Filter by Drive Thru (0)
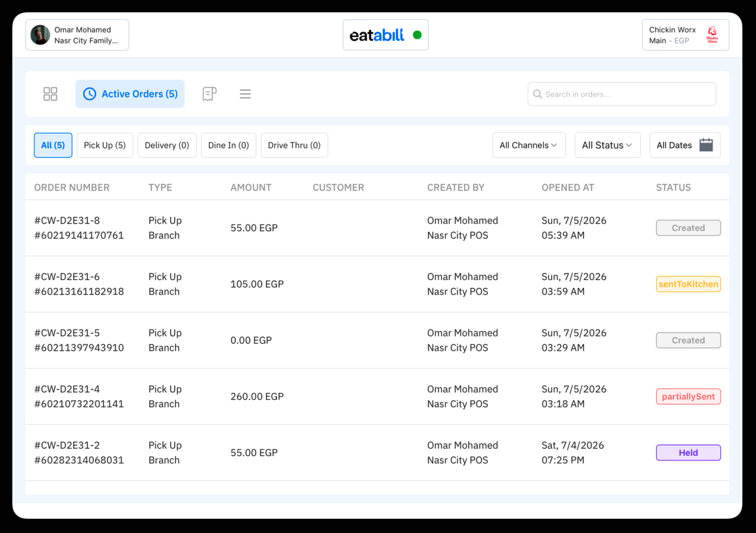 [x=294, y=145]
